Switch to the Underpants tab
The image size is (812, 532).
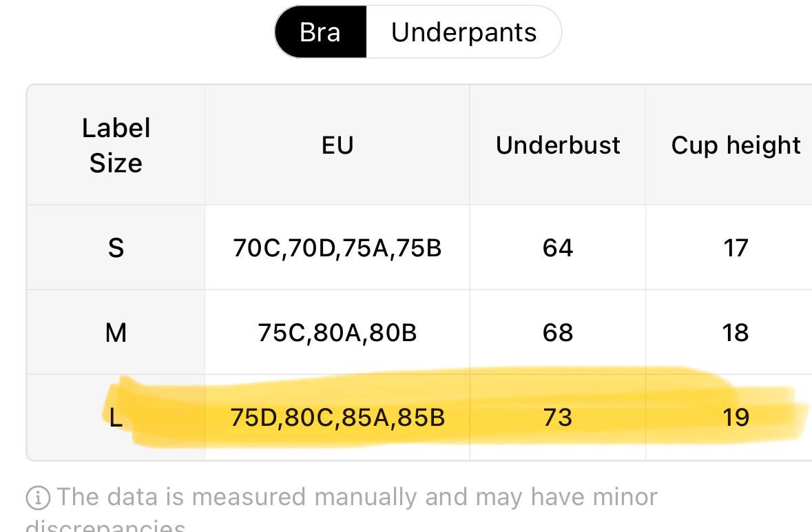tap(464, 32)
